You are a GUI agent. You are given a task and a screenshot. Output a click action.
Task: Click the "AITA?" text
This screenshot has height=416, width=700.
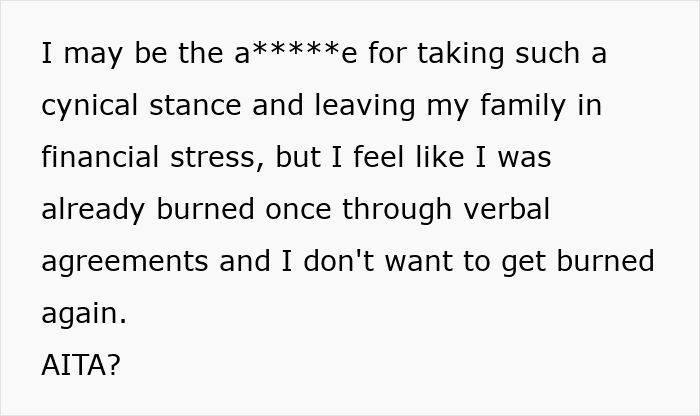point(81,365)
